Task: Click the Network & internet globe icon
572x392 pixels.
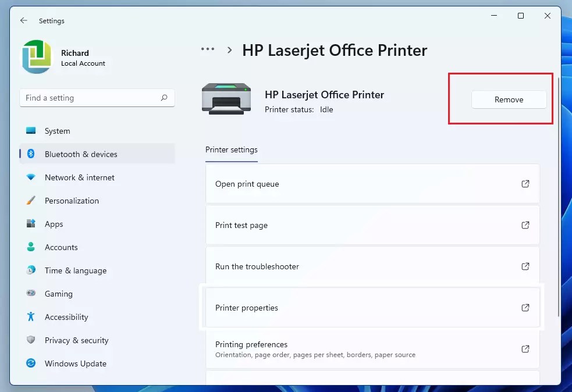Action: point(31,177)
